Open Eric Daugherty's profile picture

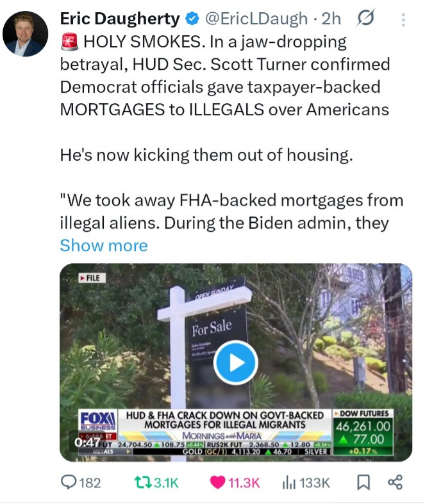pos(25,34)
